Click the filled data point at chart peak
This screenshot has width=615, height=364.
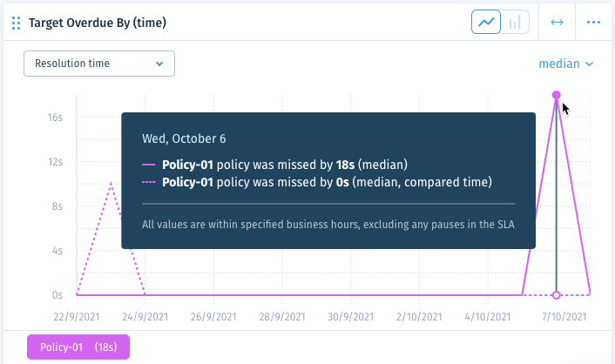coord(556,95)
